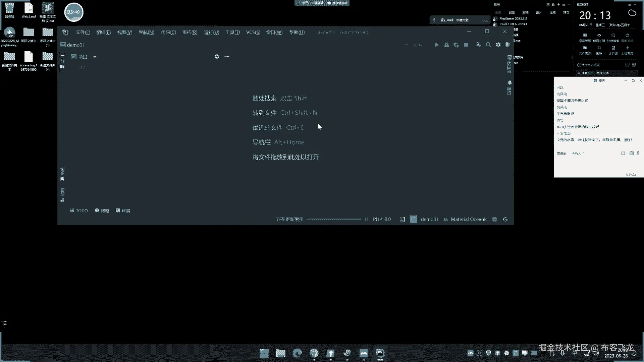Image resolution: width=644 pixels, height=362 pixels.
Task: Open the 文件(F) menu
Action: tap(83, 32)
